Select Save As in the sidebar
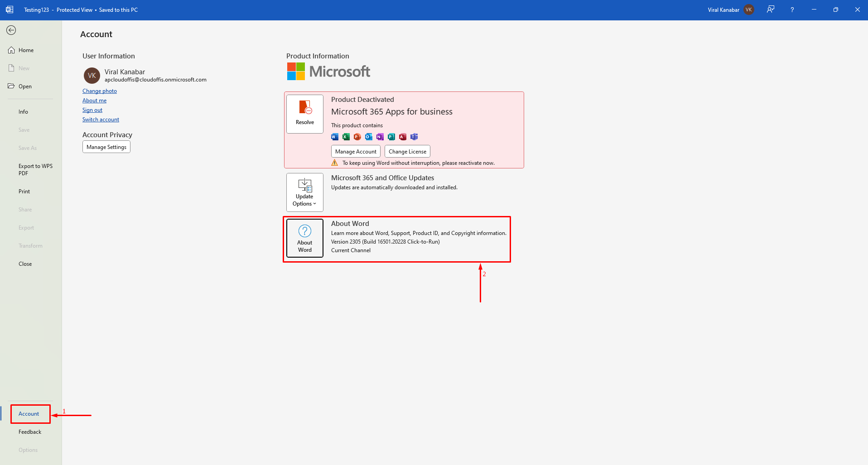The height and width of the screenshot is (465, 868). point(28,148)
